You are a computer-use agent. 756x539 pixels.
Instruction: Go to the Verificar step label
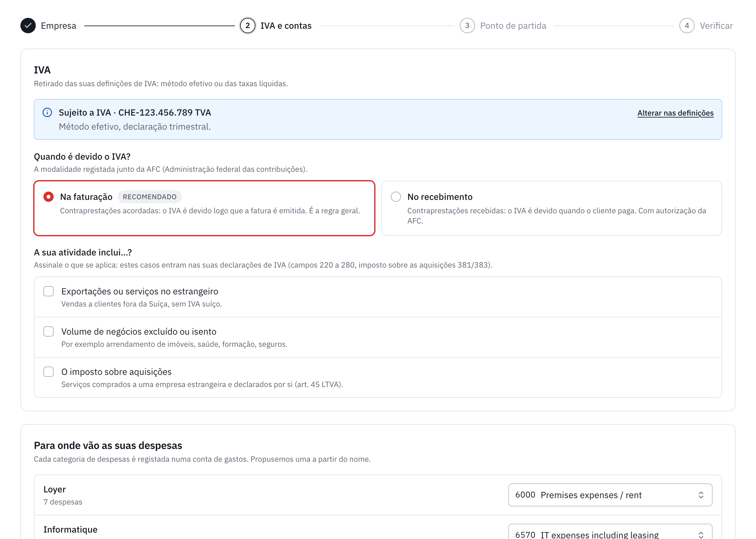pos(716,26)
